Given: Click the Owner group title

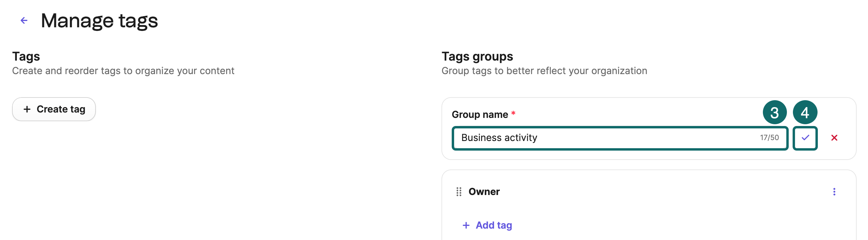Looking at the screenshot, I should tap(484, 191).
